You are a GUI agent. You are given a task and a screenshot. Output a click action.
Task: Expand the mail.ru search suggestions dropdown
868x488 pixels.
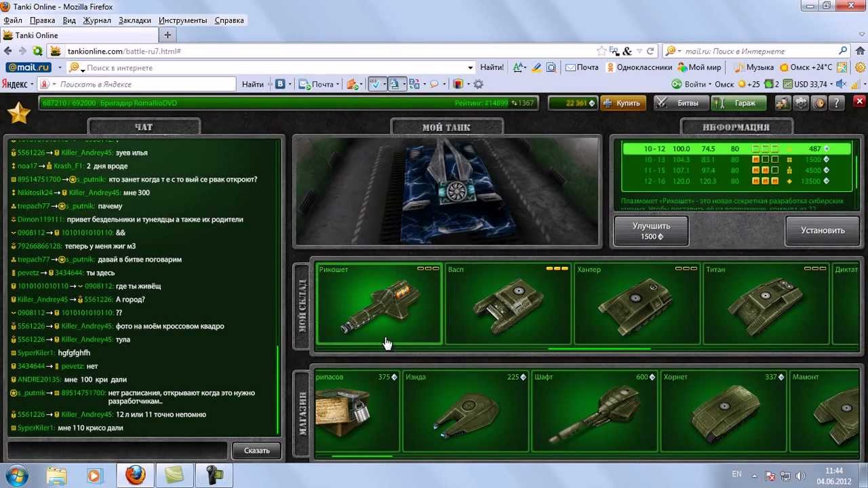click(470, 68)
